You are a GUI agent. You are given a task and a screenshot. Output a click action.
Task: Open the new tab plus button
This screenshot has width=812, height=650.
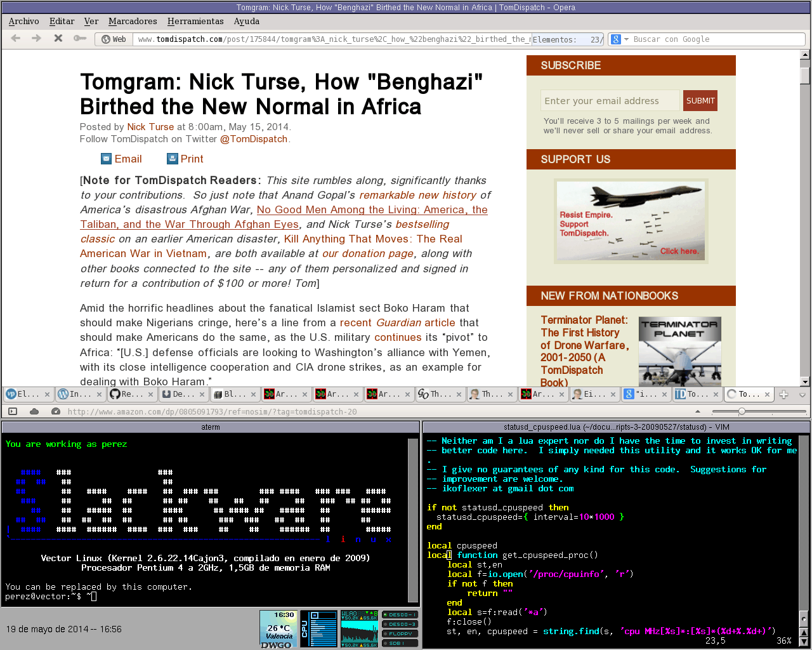[x=783, y=394]
